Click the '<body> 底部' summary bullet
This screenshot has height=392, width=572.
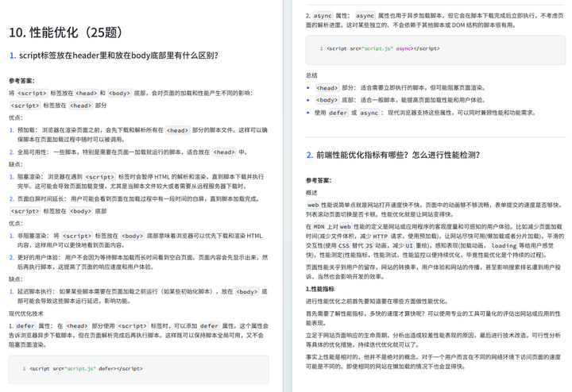pos(396,100)
